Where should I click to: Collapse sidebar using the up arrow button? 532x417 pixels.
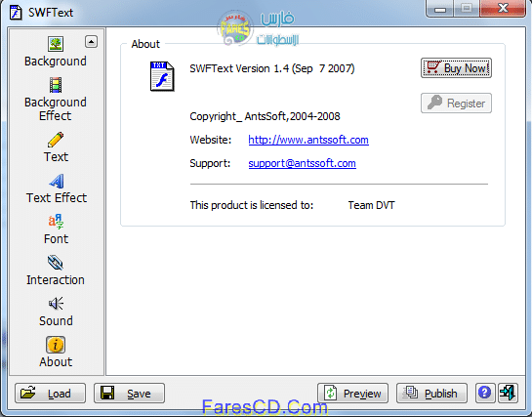[91, 42]
